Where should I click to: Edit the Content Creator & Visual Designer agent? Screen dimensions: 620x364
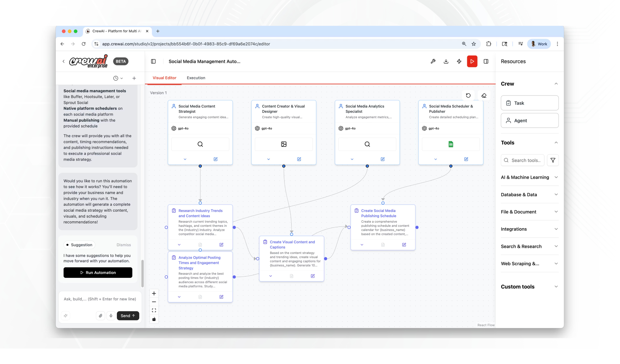299,159
